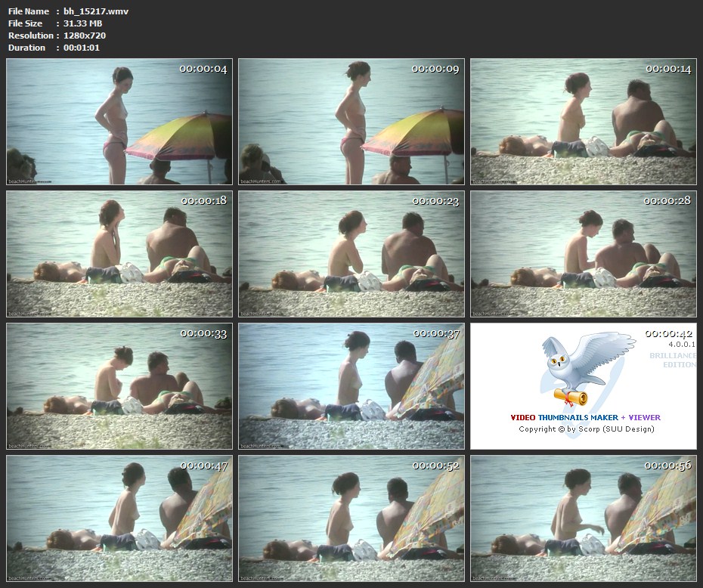This screenshot has width=703, height=588.
Task: Click the thumbnail labeled 00:00:23
Action: pos(351,254)
